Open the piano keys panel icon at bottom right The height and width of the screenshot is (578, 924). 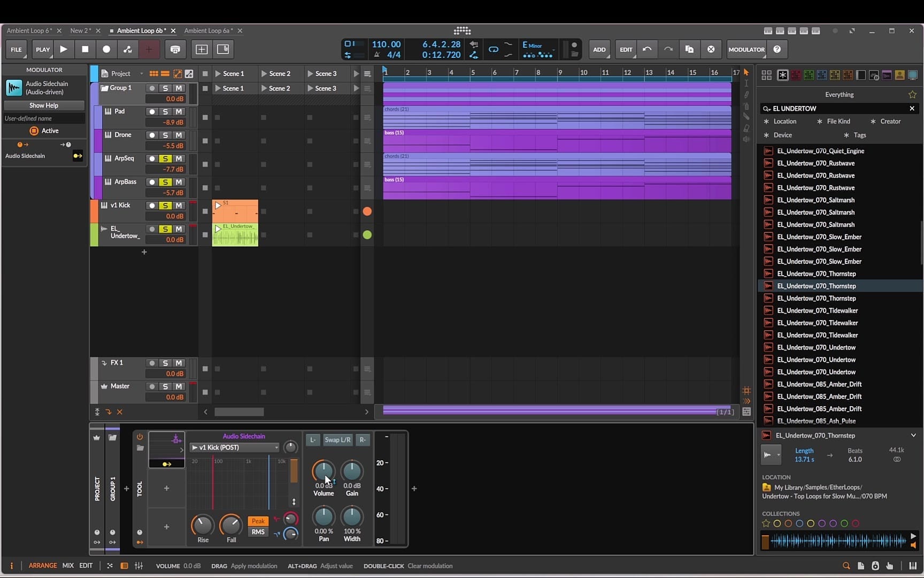click(x=912, y=566)
